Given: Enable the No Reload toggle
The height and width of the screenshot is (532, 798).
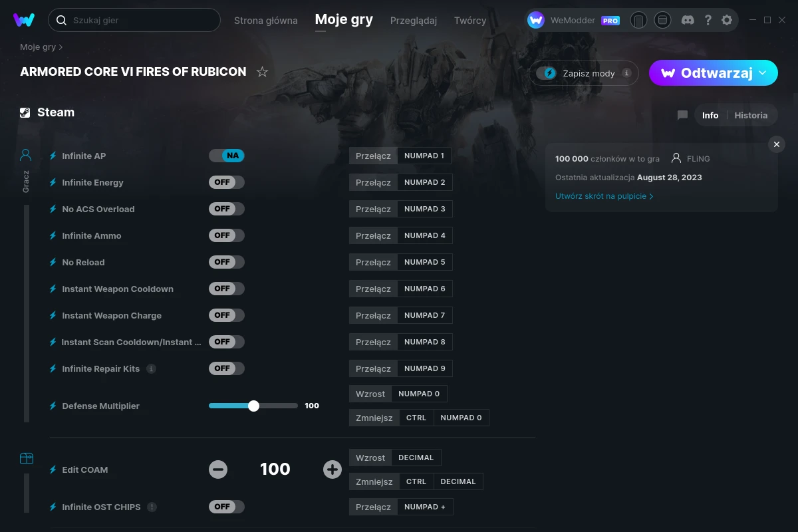Looking at the screenshot, I should (x=227, y=262).
